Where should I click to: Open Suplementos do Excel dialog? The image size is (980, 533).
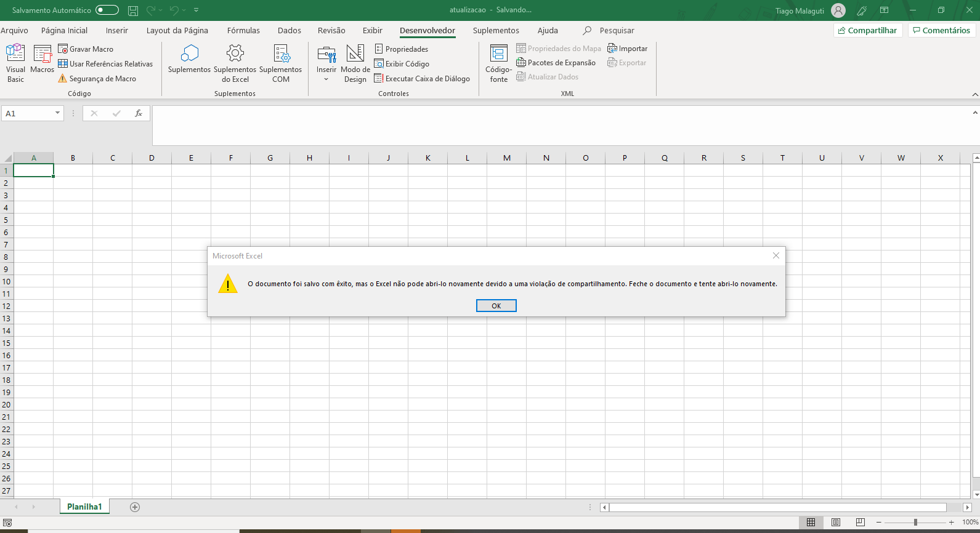point(235,63)
